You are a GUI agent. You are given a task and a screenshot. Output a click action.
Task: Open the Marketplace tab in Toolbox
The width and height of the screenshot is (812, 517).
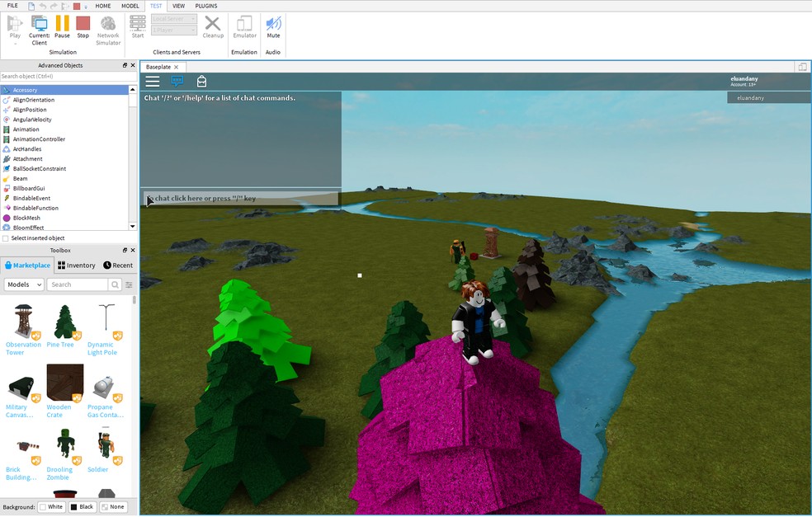[27, 266]
